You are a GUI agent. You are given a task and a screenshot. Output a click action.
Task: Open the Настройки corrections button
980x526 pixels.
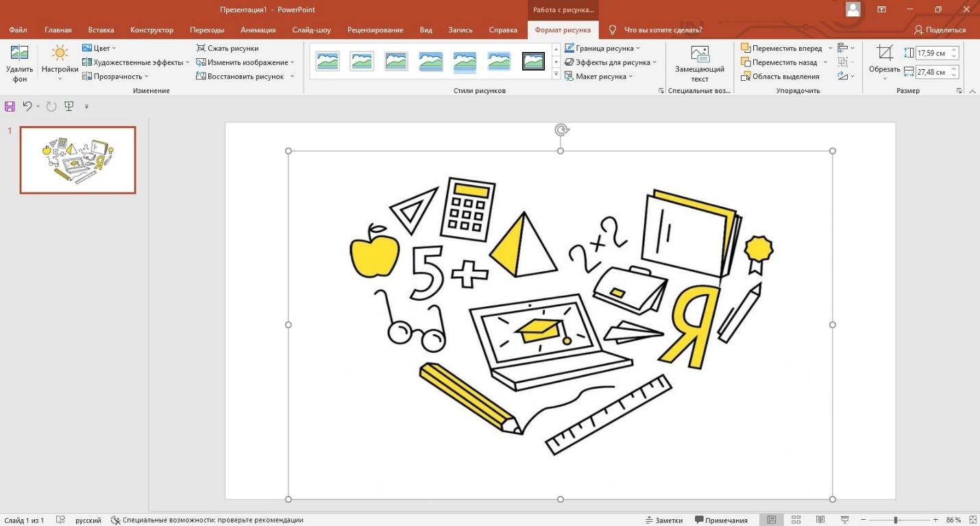coord(60,63)
